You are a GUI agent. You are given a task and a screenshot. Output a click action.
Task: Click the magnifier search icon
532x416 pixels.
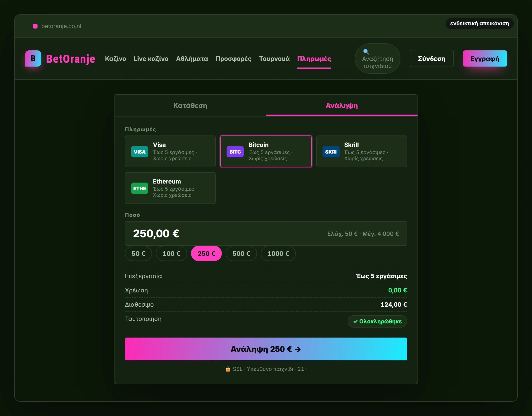coord(366,52)
